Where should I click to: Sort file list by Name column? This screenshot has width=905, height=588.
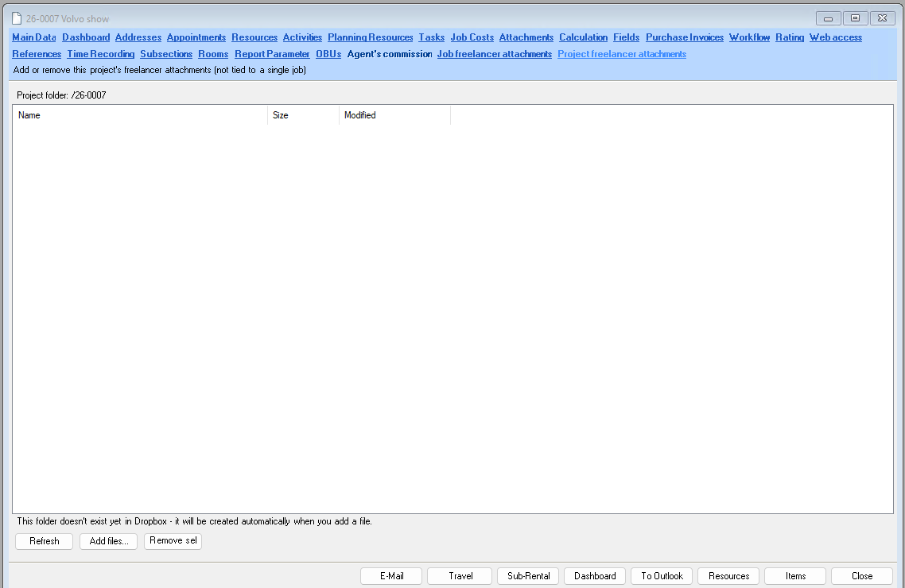click(x=140, y=115)
